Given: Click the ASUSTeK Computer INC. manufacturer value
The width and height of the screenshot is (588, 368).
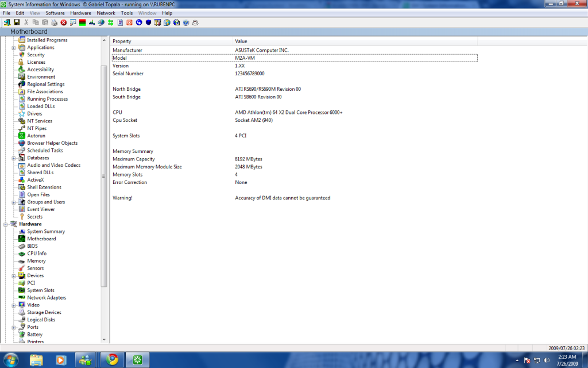Looking at the screenshot, I should click(x=262, y=50).
